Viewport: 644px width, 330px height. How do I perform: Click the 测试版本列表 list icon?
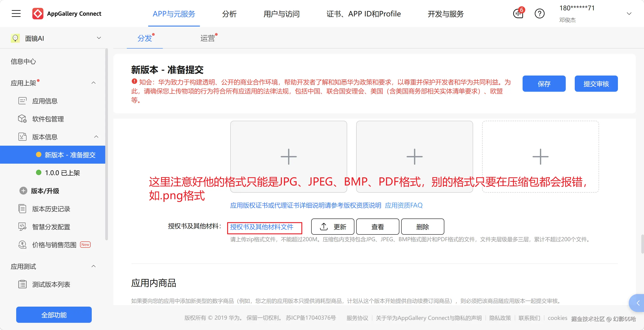click(x=22, y=284)
